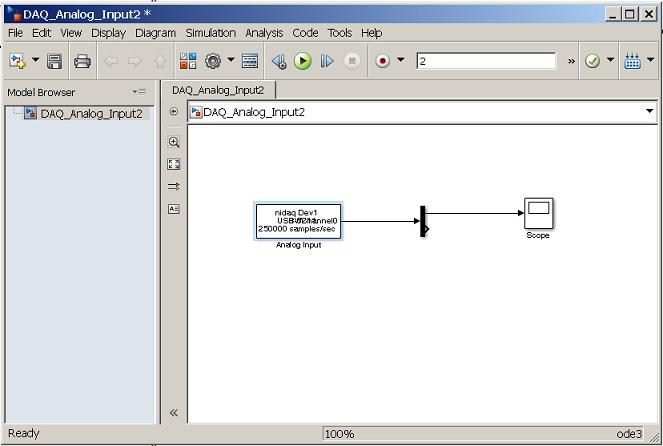Click the Annotation text tool icon
The width and height of the screenshot is (663, 446).
(x=174, y=209)
